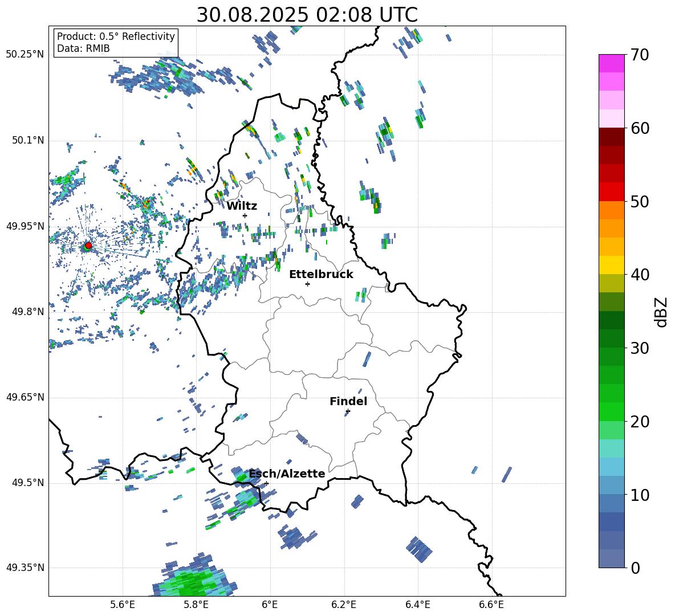Click the 49.8°N latitude label
Viewport: 675px width, 616px height.
27,312
